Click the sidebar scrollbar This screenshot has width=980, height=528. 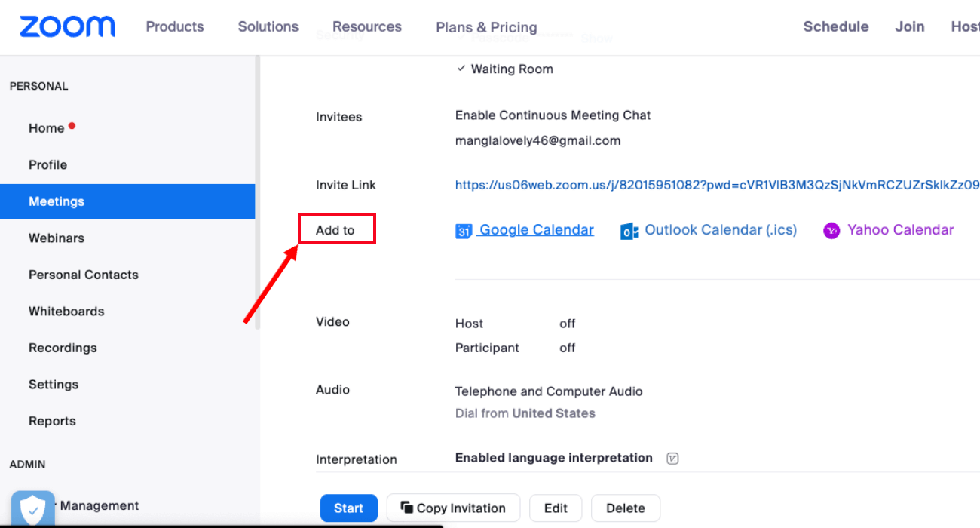[258, 192]
